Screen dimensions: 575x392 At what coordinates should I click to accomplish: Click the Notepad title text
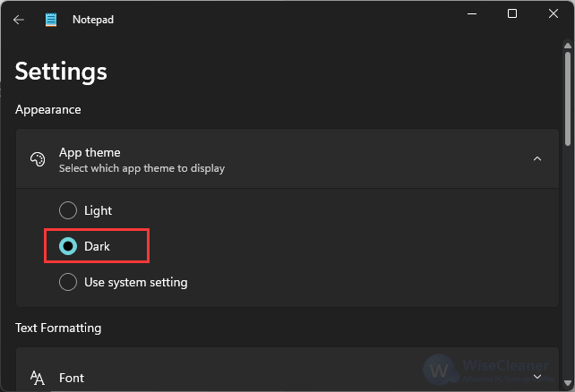click(93, 20)
